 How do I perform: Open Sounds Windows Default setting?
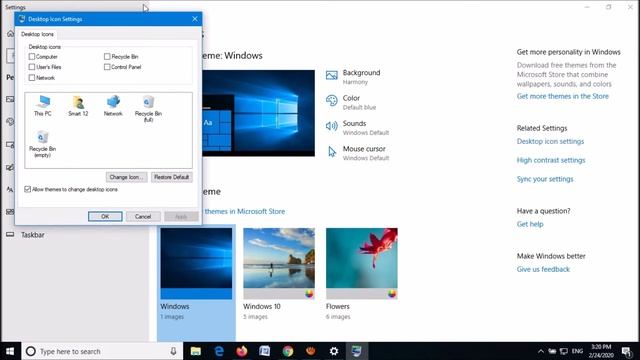pyautogui.click(x=358, y=127)
